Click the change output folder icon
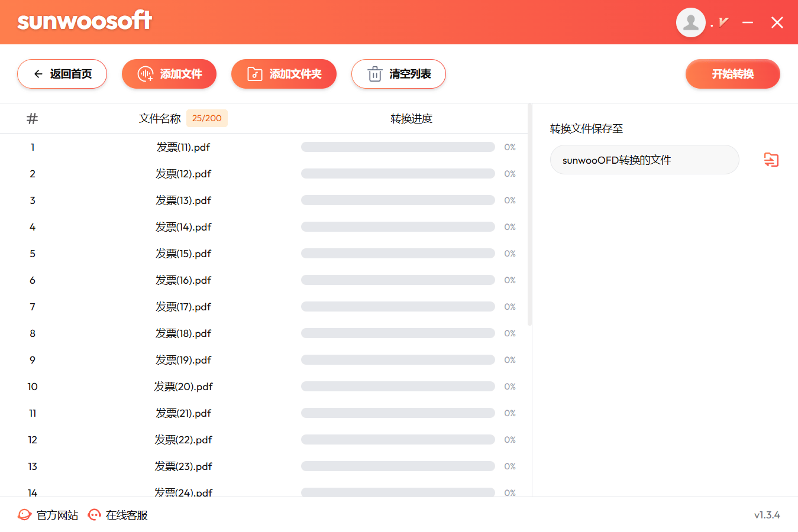 (x=771, y=160)
